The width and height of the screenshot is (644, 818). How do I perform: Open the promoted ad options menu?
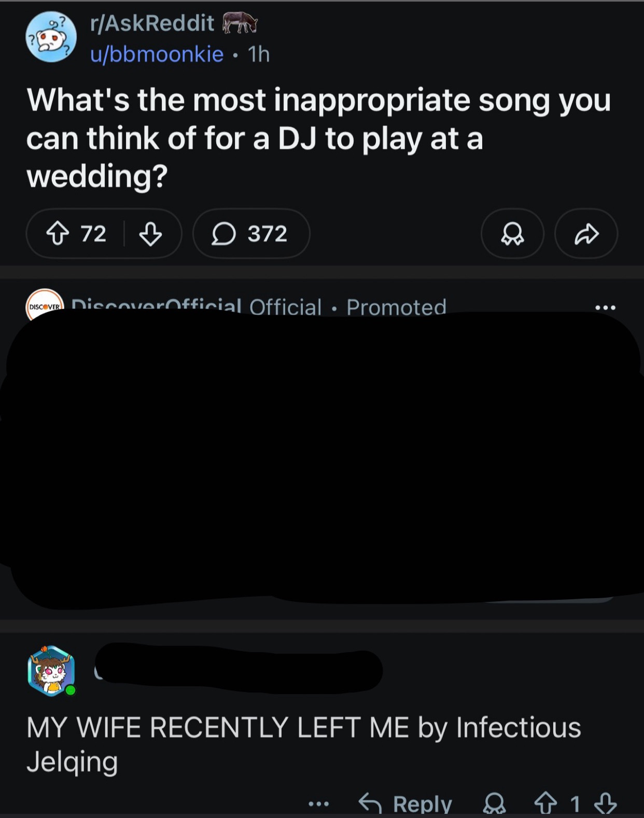point(605,307)
